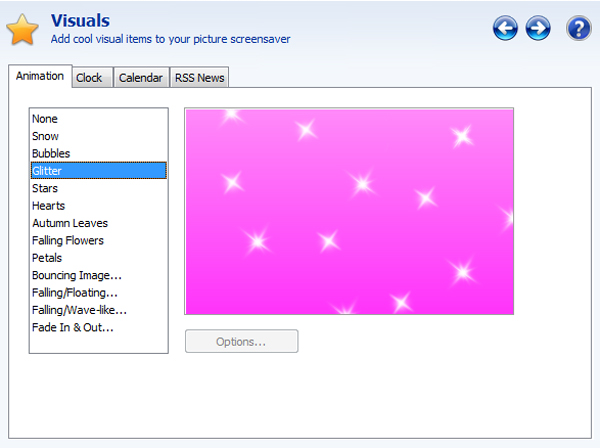Pick Bubbles from the animation list
Image resolution: width=600 pixels, height=448 pixels.
(51, 154)
